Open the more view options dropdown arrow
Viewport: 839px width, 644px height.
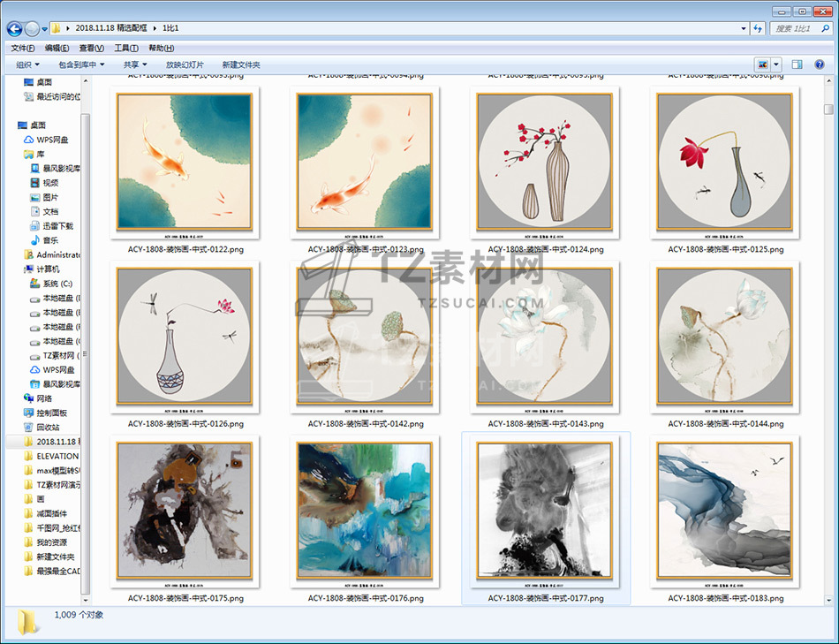click(x=776, y=64)
